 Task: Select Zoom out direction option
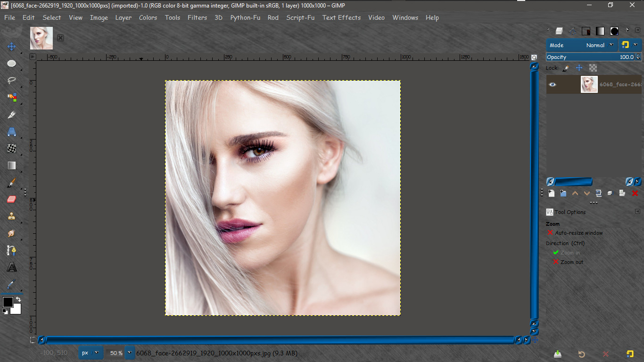coord(568,262)
